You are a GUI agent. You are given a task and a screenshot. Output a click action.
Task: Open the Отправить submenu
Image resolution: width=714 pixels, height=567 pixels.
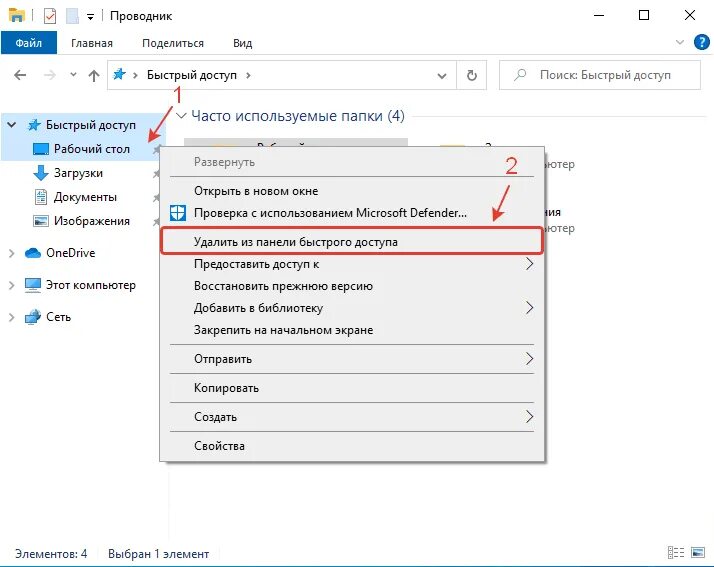point(352,359)
